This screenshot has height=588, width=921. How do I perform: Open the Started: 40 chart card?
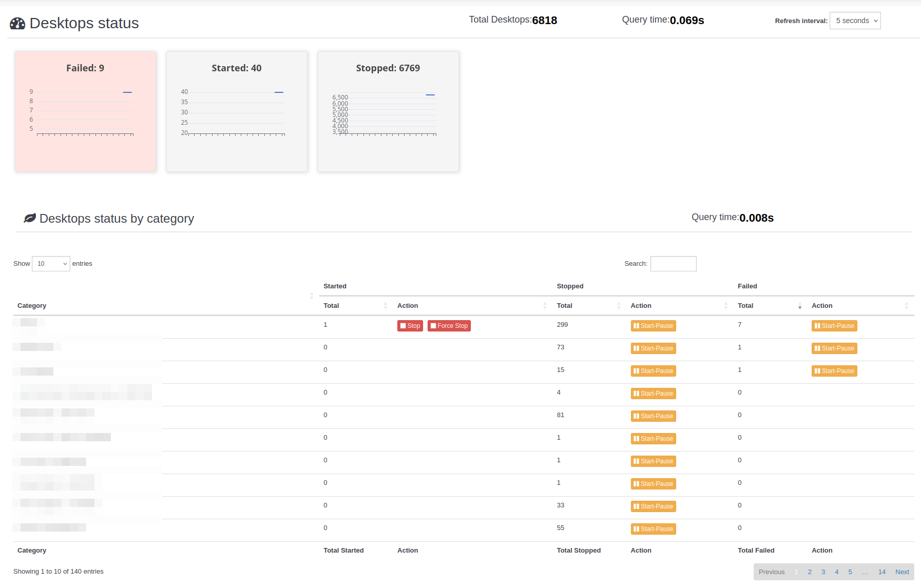pos(237,111)
